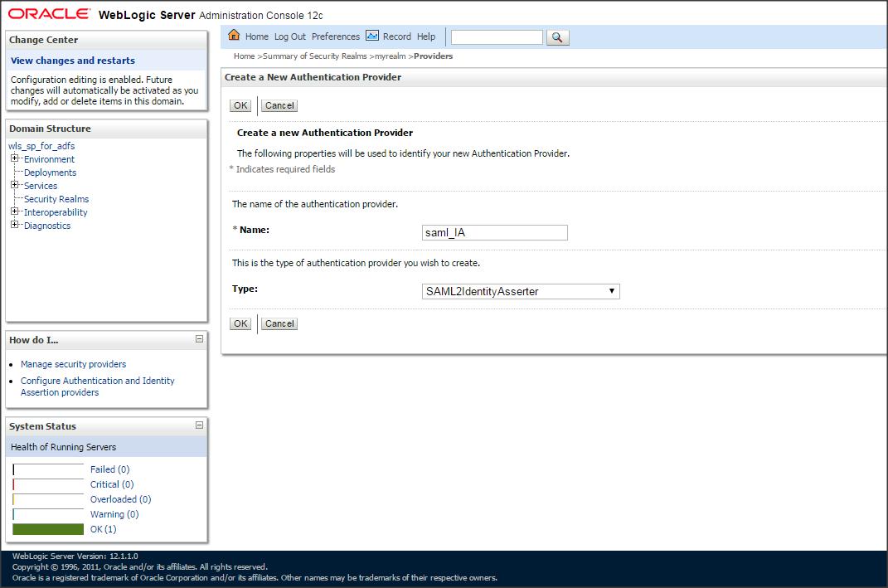Click the wls_sp_for_adfs domain link
The width and height of the screenshot is (888, 588).
pos(41,146)
